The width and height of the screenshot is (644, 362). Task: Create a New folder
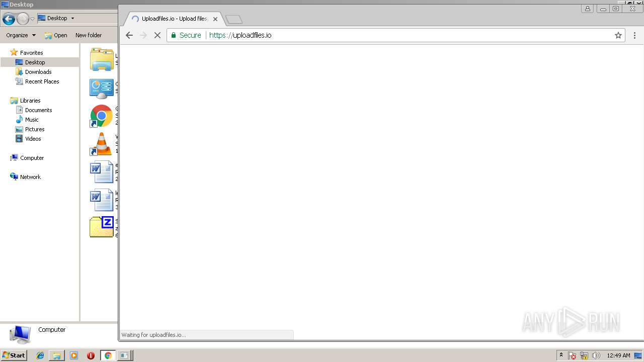(x=89, y=35)
